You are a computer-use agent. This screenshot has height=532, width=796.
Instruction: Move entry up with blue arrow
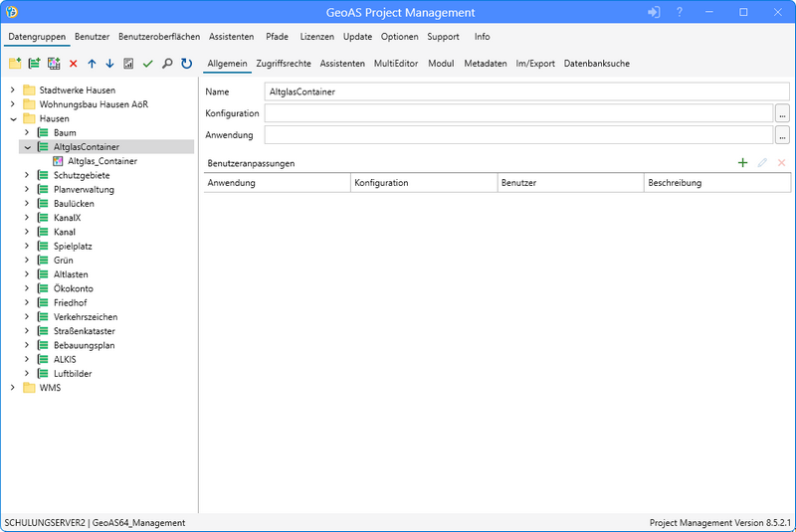click(92, 64)
